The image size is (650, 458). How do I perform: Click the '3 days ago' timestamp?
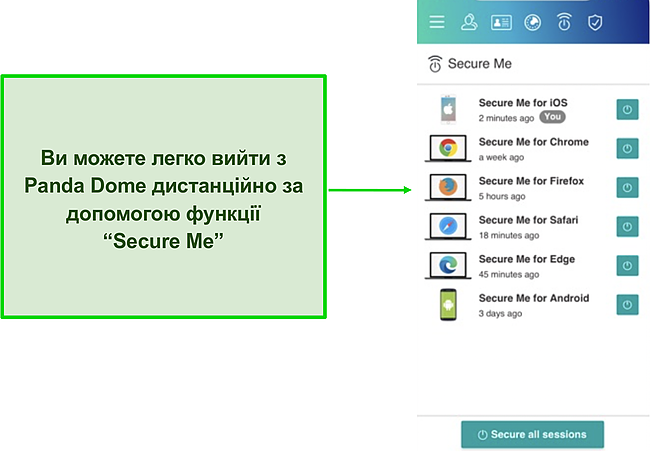coord(500,313)
